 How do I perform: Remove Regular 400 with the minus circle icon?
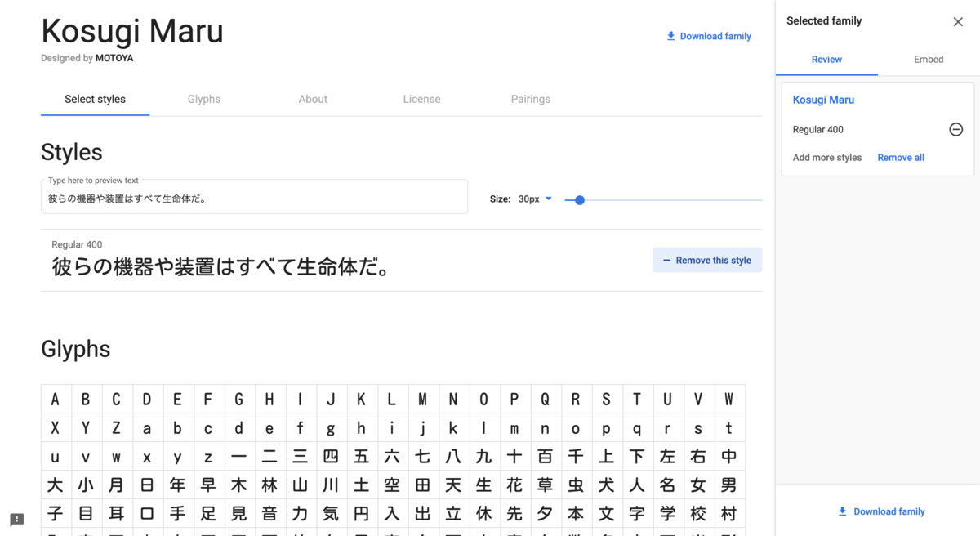point(955,129)
